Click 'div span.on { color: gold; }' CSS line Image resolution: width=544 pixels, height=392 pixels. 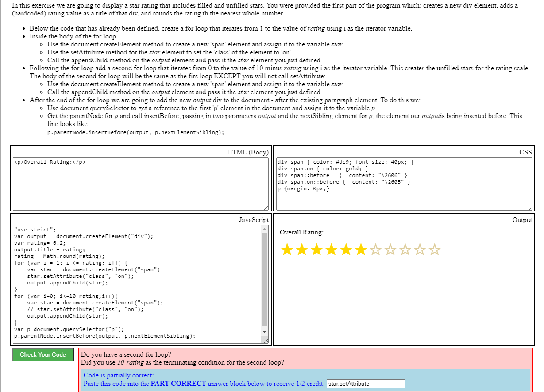tap(323, 169)
